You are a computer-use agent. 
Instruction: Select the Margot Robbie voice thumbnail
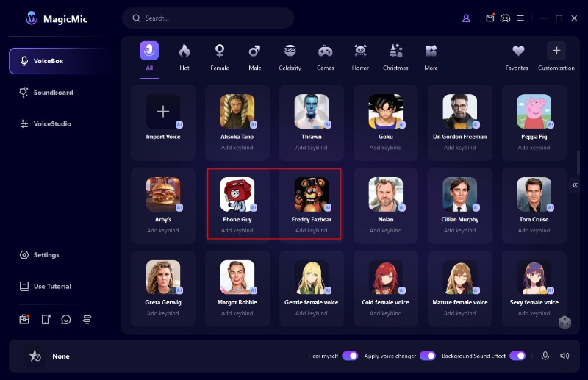pyautogui.click(x=237, y=277)
